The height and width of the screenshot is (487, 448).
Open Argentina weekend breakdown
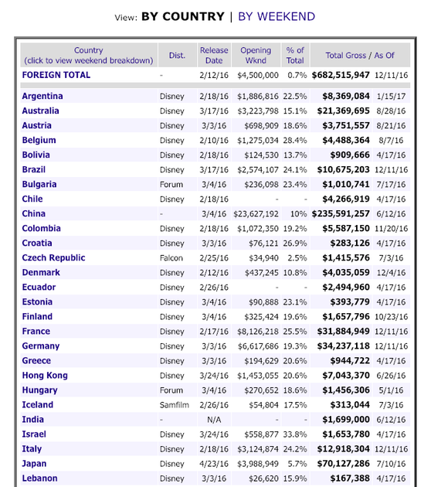pos(42,96)
